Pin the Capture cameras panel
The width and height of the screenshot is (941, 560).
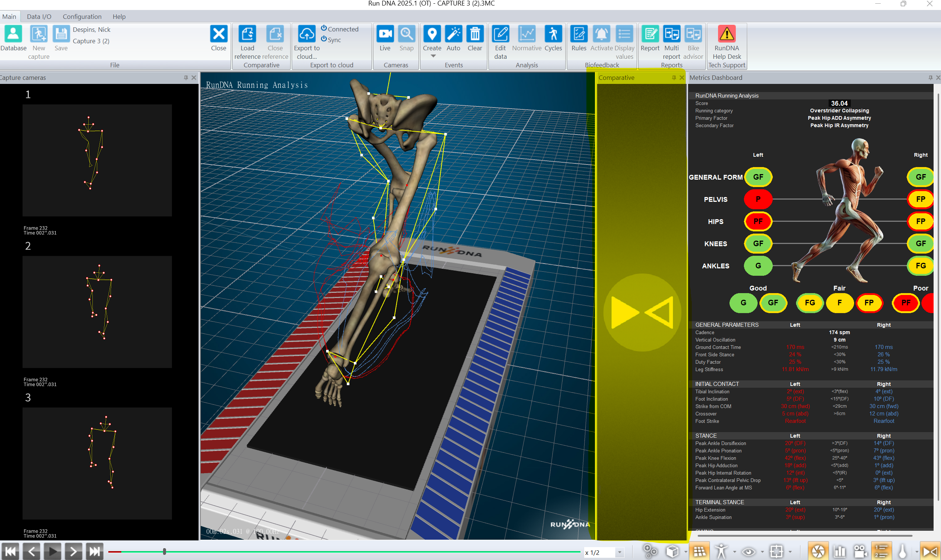(x=186, y=77)
